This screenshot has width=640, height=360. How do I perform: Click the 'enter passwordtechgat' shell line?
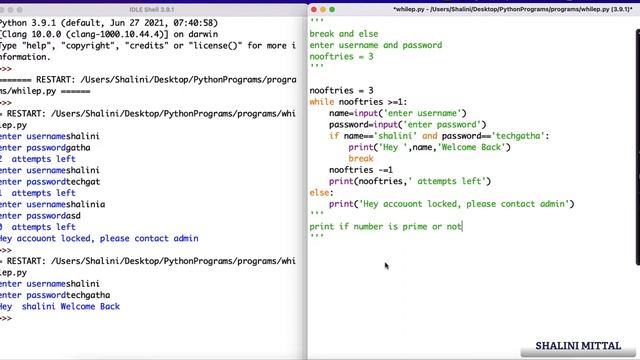(50, 182)
